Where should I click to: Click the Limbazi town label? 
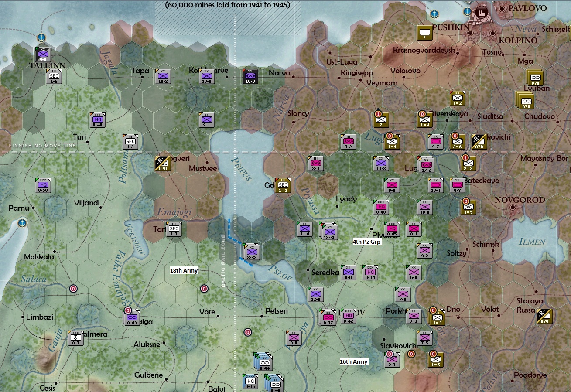coord(40,317)
